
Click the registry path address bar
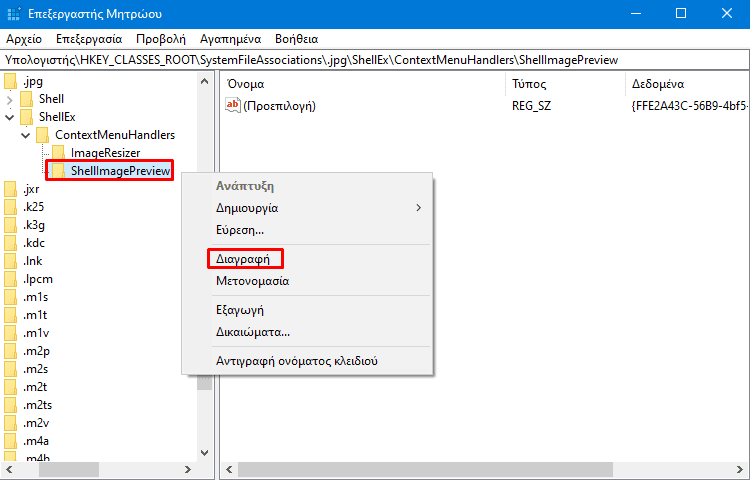click(x=375, y=60)
